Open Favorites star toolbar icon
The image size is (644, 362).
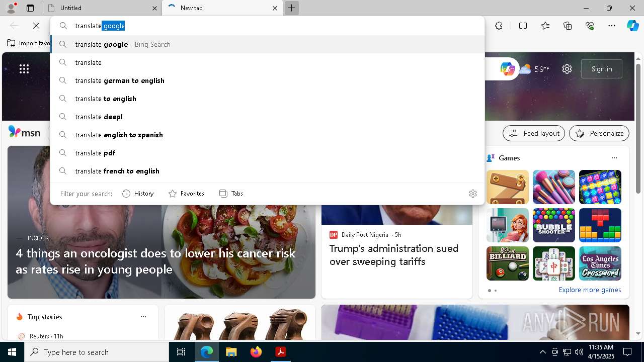545,26
